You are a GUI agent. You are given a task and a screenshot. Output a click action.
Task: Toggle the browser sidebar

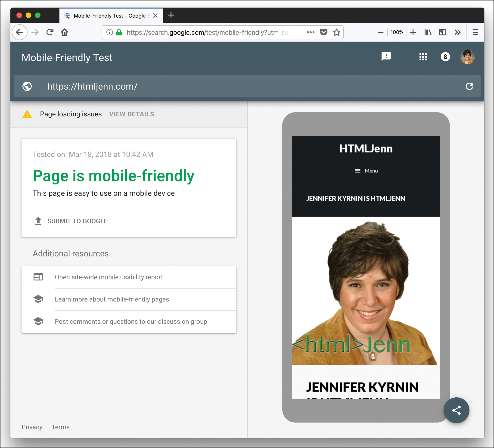pos(442,32)
